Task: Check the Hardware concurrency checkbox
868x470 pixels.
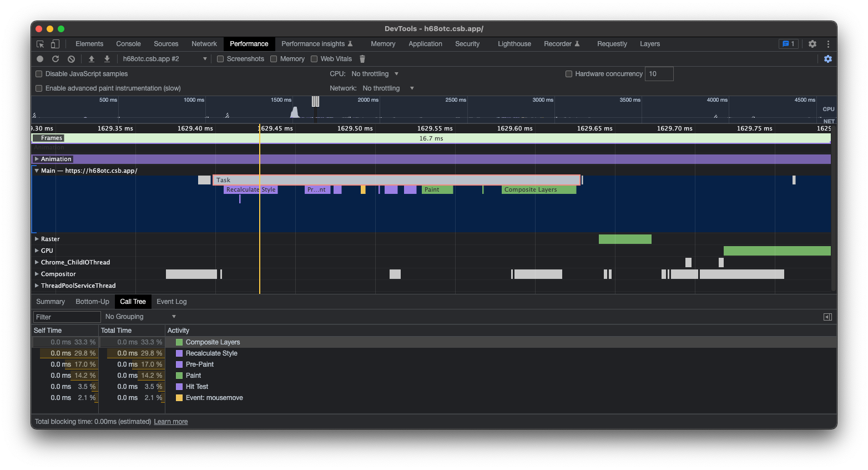Action: (x=568, y=73)
